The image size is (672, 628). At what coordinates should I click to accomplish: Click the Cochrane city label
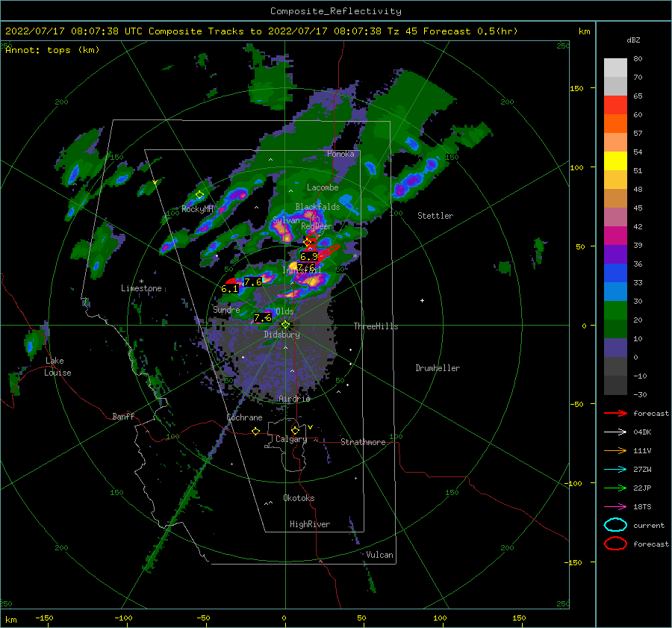pos(244,417)
